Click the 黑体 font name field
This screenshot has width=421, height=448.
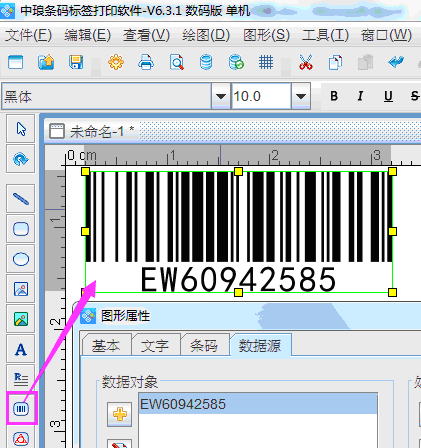coord(107,96)
